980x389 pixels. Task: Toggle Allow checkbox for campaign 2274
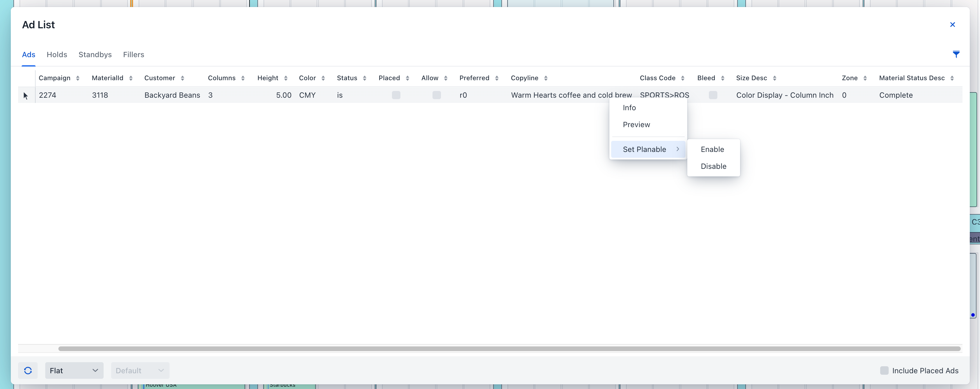click(x=436, y=95)
